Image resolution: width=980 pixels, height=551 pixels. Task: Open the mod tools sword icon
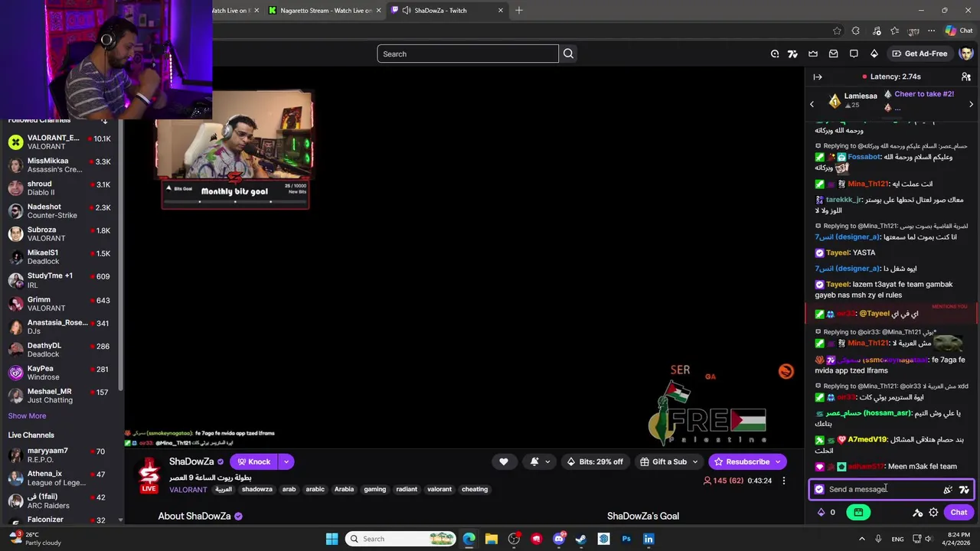point(917,513)
